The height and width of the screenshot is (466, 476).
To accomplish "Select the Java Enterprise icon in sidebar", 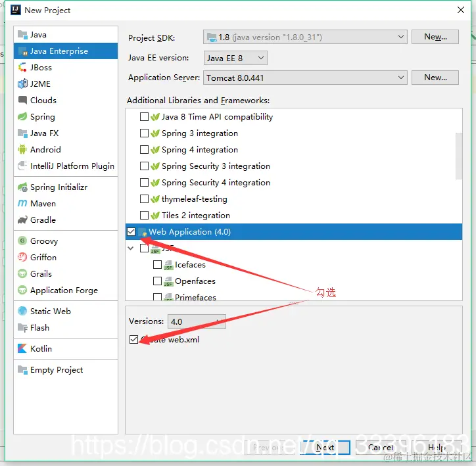I will [x=22, y=51].
